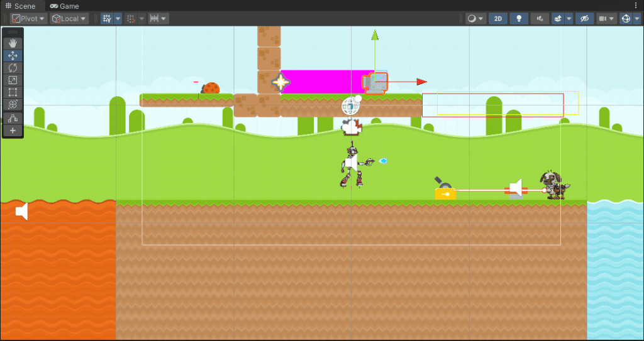Click the plus button in tools overlay
Viewport: 644px width, 341px height.
click(13, 131)
